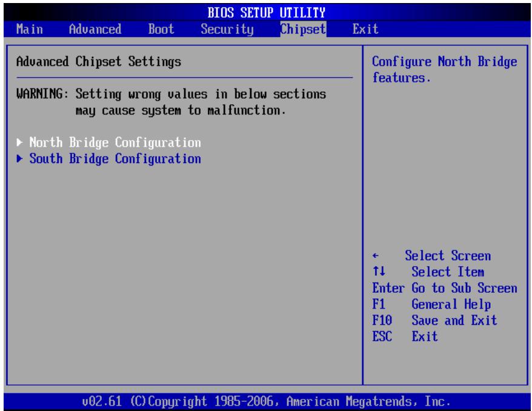Click the highlighted Chipset tab
The width and height of the screenshot is (532, 411).
[304, 29]
